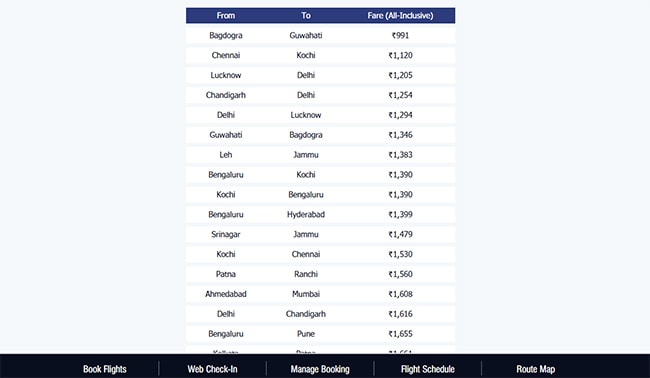Image resolution: width=650 pixels, height=378 pixels.
Task: Open Flight Schedule in footer navigation
Action: point(427,369)
